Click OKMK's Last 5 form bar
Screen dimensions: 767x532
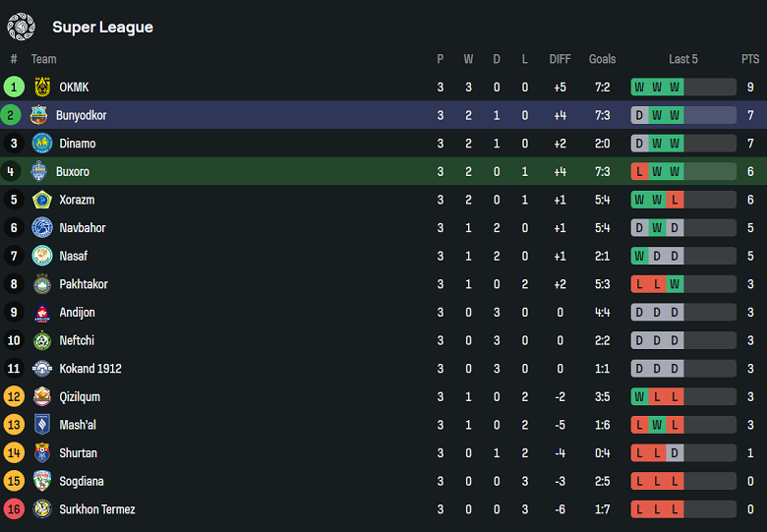pos(682,88)
